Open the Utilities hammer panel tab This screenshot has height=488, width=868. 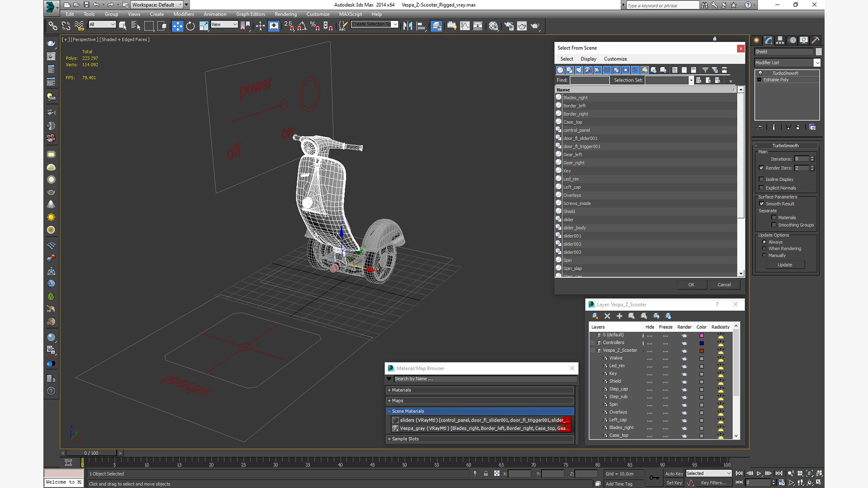(x=816, y=40)
